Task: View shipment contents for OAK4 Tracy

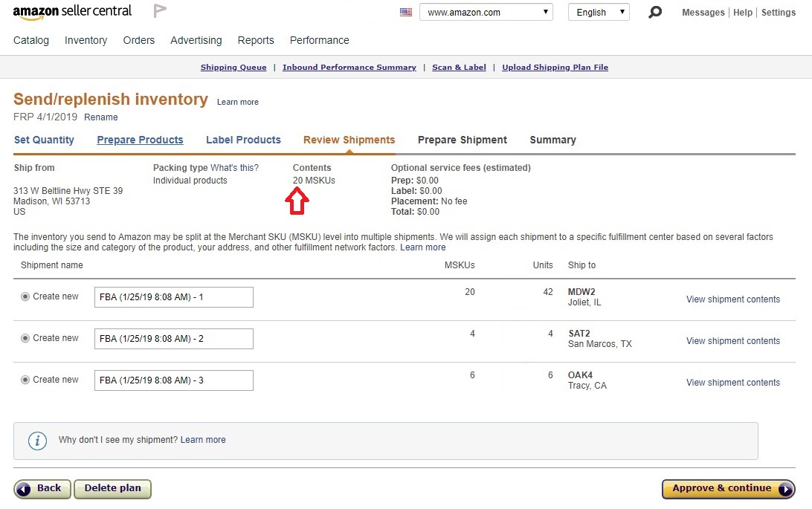Action: pyautogui.click(x=732, y=382)
